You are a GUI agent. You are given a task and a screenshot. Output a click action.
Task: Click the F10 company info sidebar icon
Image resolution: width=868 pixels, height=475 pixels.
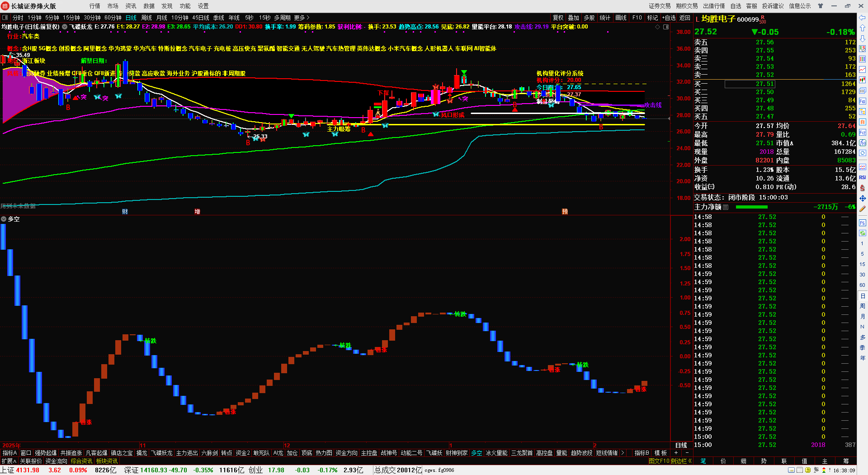[x=863, y=101]
